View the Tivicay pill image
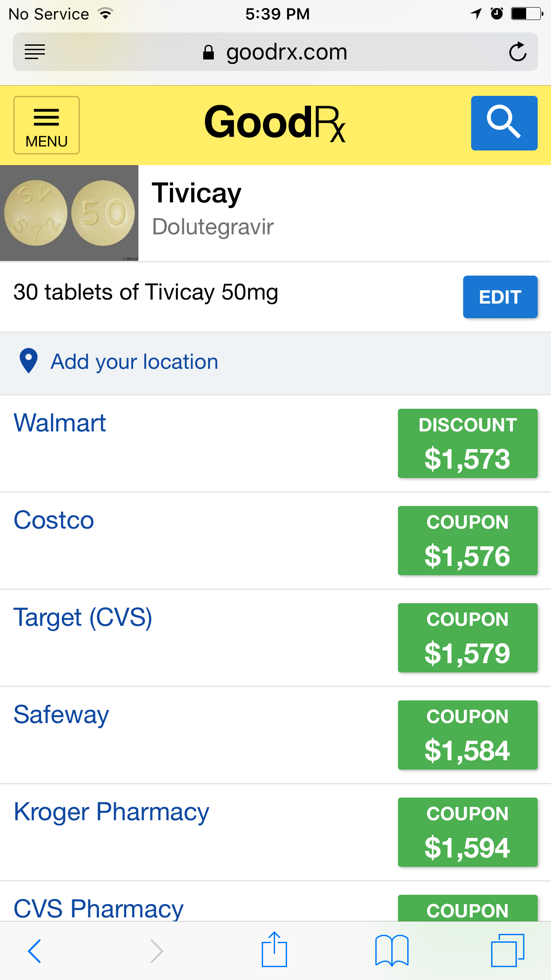 coord(69,213)
